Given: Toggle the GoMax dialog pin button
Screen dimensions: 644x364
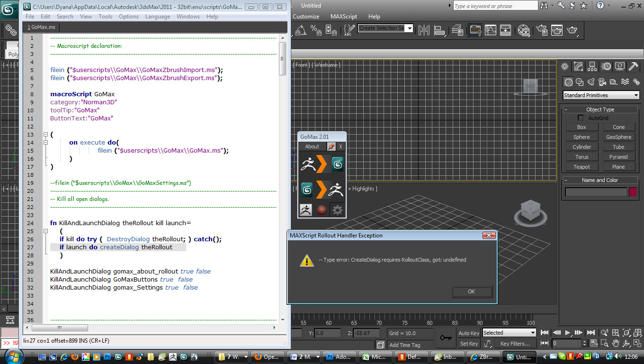Looking at the screenshot, I should tap(331, 146).
